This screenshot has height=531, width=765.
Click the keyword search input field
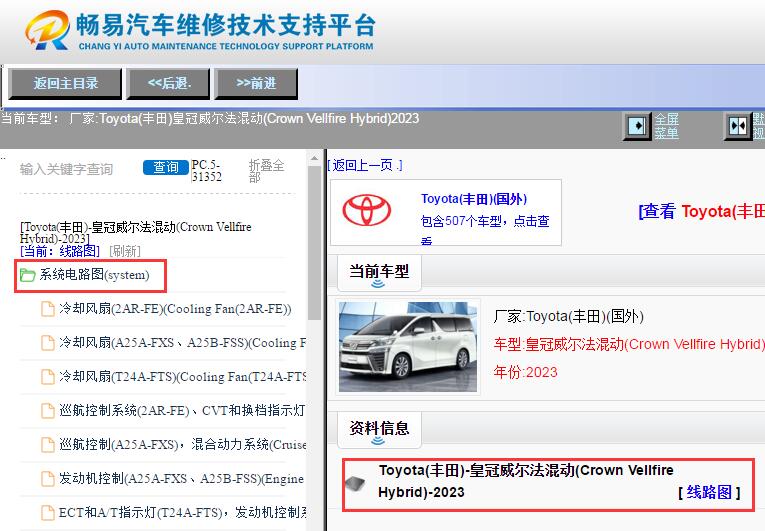(x=78, y=169)
